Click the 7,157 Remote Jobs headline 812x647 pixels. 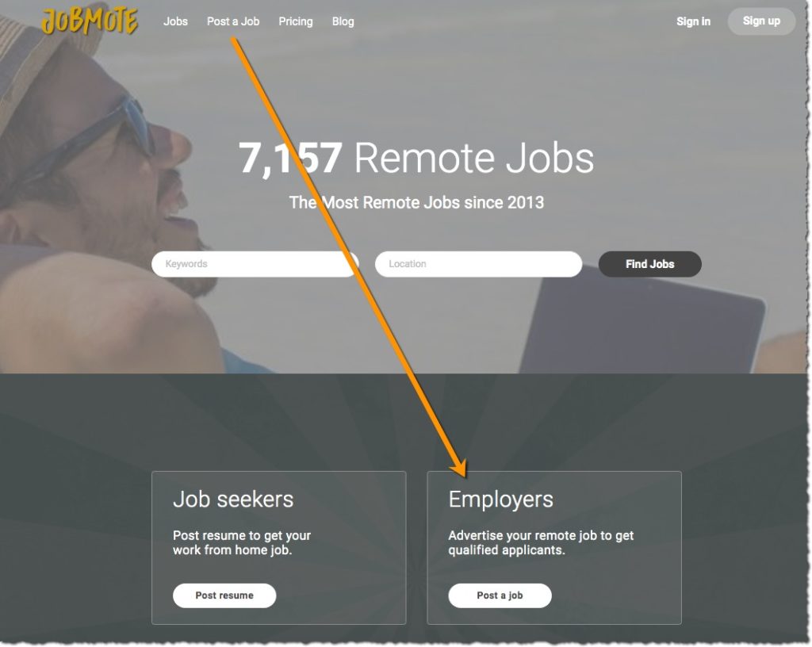[x=416, y=158]
